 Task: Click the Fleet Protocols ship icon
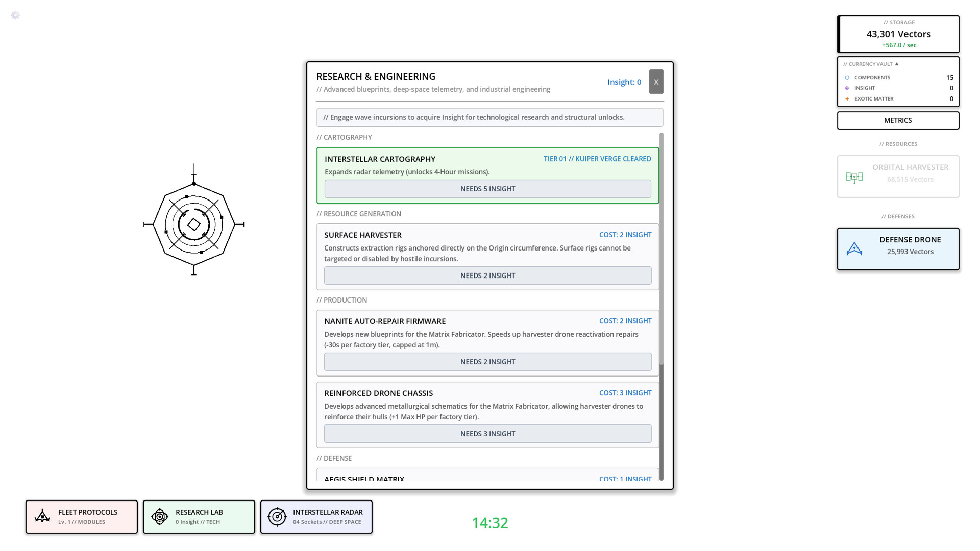pos(42,516)
